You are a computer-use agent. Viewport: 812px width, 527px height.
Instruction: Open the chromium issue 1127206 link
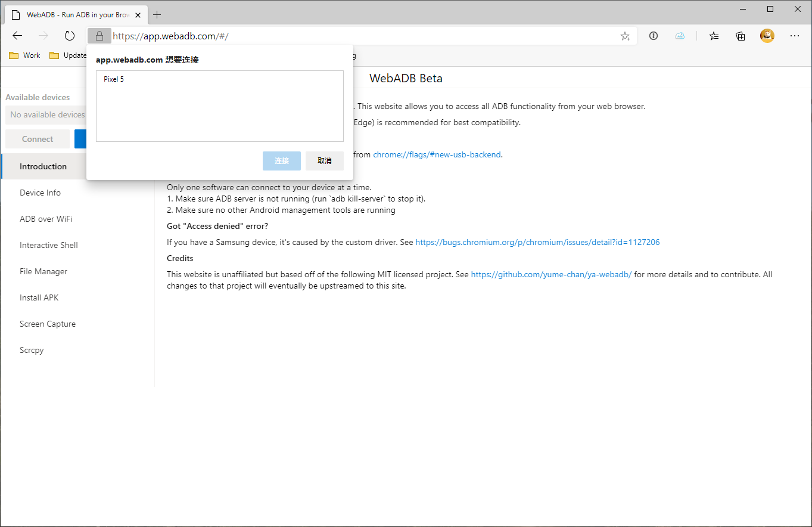pos(537,243)
